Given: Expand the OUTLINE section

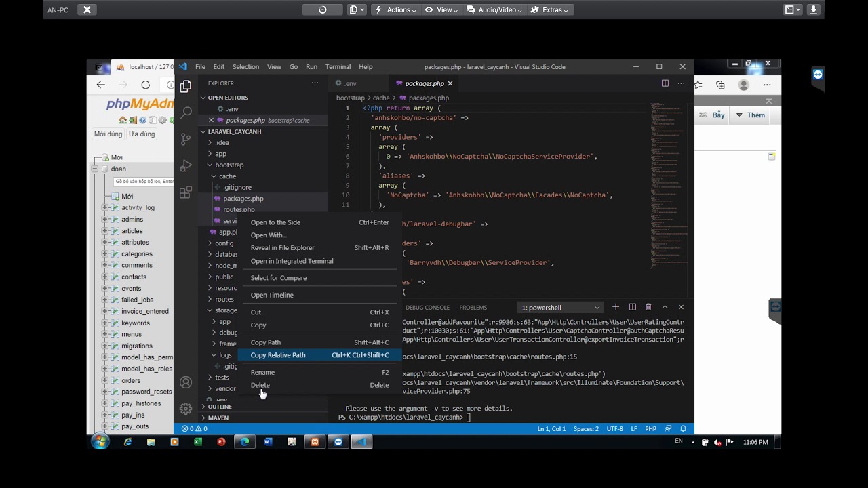Looking at the screenshot, I should coord(220,407).
